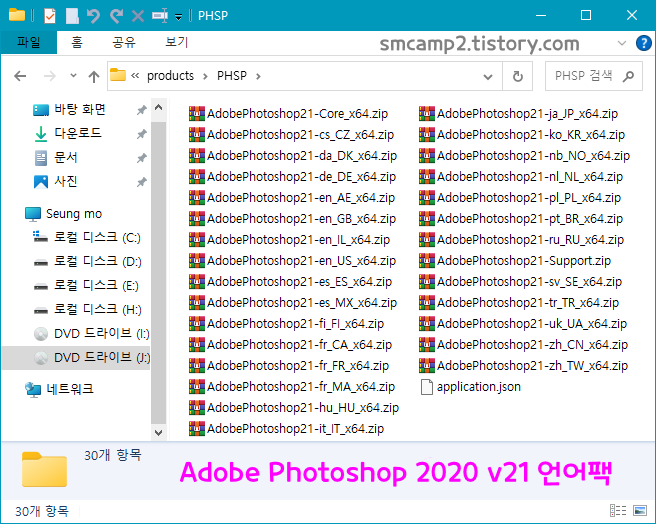This screenshot has height=524, width=656.
Task: Select AdobePhotoshop21-ko_KR_x64.zip file icon
Action: point(427,134)
